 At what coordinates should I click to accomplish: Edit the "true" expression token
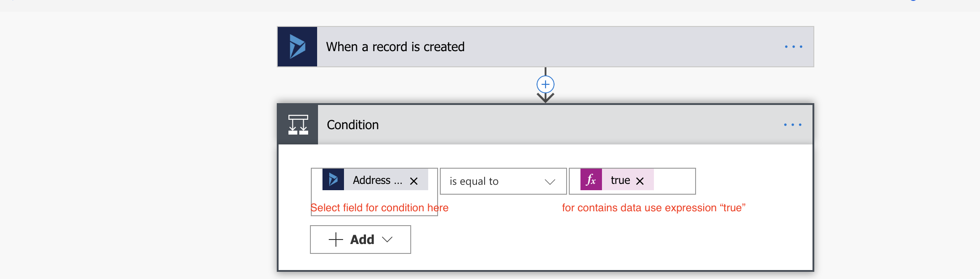click(x=620, y=180)
